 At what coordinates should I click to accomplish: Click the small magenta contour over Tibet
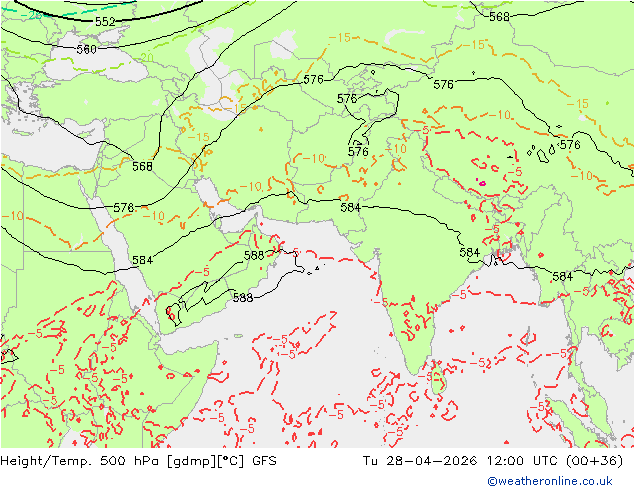pos(482,183)
